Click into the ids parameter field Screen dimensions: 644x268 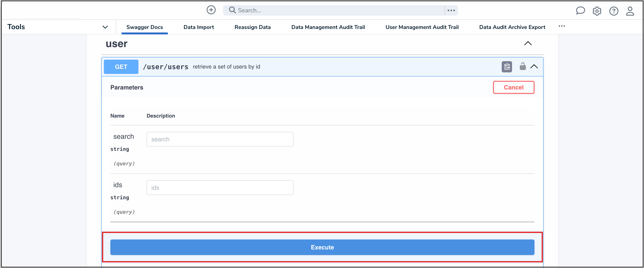tap(220, 188)
